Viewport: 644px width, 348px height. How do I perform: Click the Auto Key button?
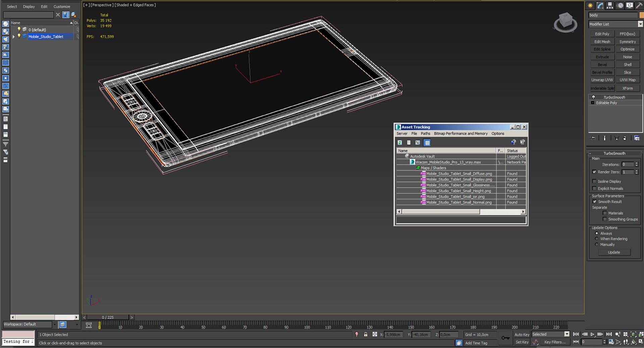[522, 335]
